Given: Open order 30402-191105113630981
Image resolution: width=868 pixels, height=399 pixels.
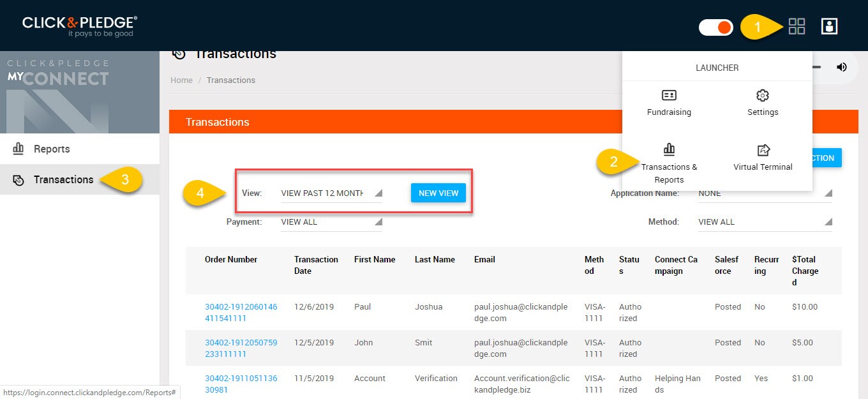Looking at the screenshot, I should [241, 384].
